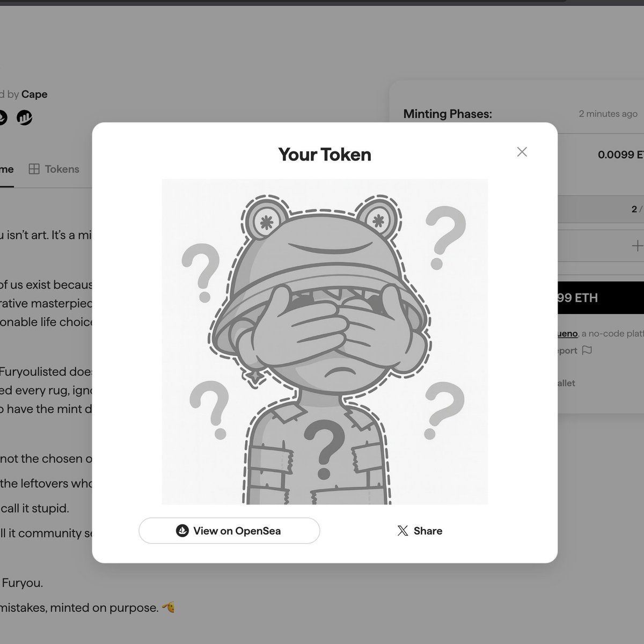Close the Your Token dialog

(522, 152)
